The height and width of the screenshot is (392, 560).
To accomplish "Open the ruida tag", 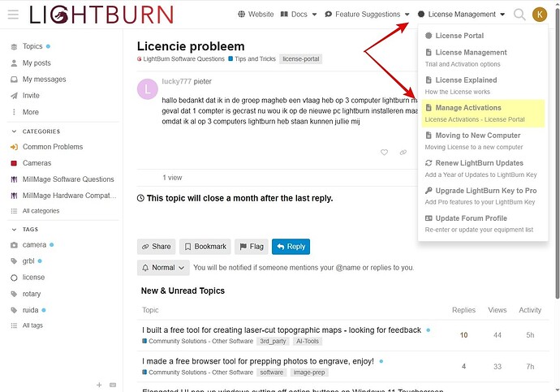I will coord(30,310).
